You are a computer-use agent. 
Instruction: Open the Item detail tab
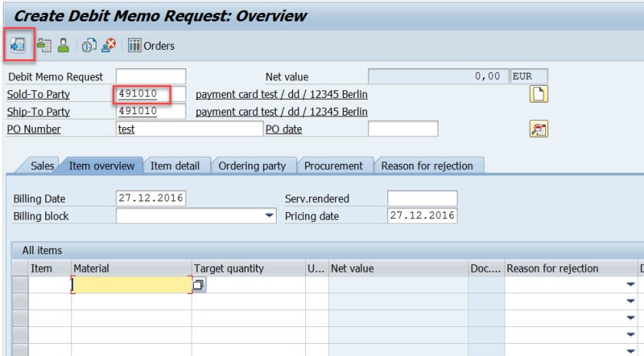click(x=175, y=165)
